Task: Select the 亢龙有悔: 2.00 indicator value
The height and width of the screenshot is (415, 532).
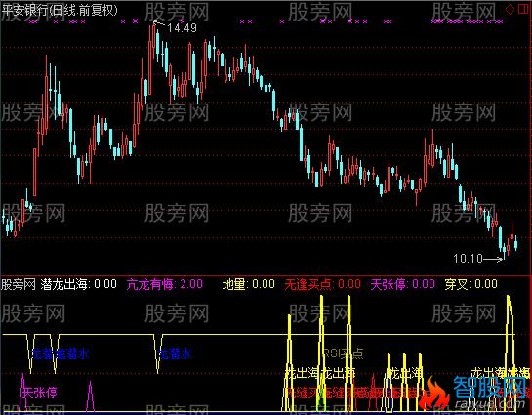Action: point(165,284)
